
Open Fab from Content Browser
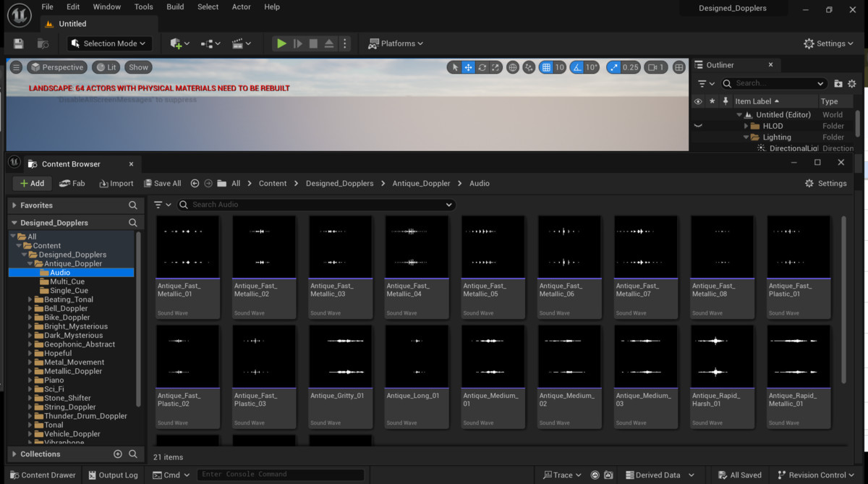click(72, 183)
